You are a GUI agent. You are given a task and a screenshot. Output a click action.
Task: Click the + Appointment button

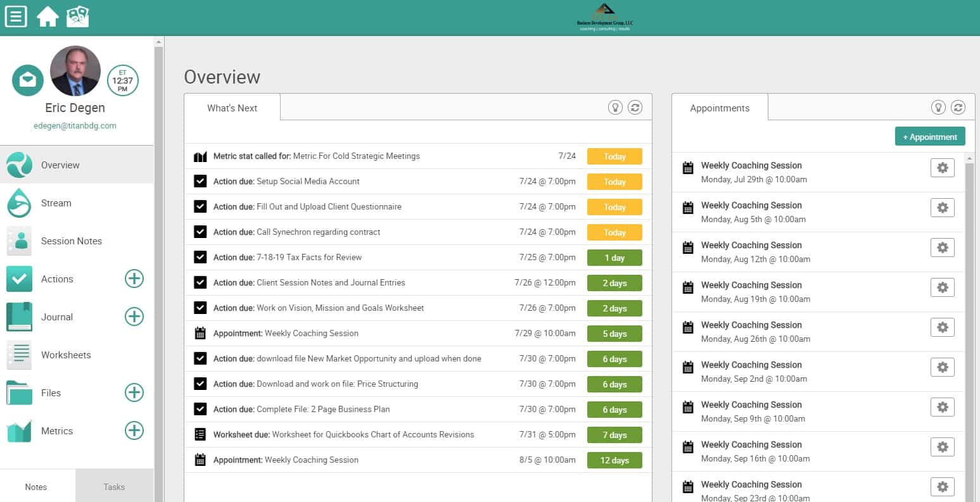930,137
